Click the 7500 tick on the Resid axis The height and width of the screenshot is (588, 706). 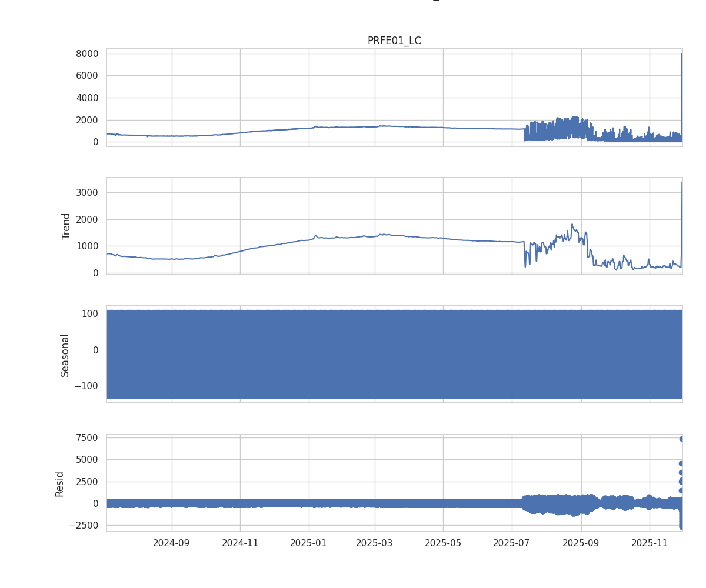pos(87,437)
